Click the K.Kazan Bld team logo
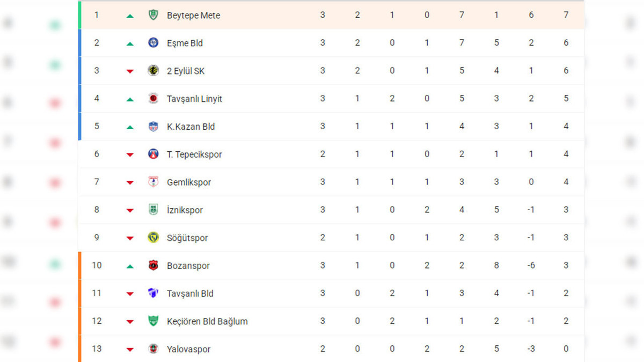Image resolution: width=644 pixels, height=362 pixels. (x=153, y=127)
